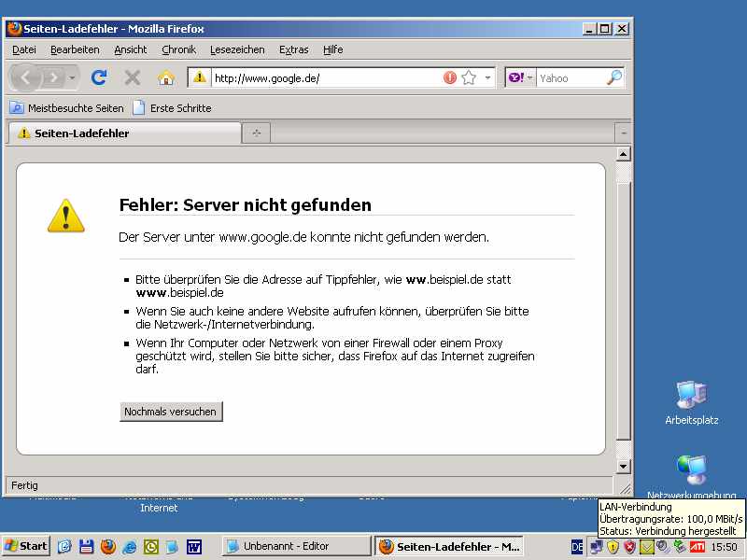Image resolution: width=747 pixels, height=560 pixels.
Task: Click the yellow security shield tray icon
Action: [613, 547]
